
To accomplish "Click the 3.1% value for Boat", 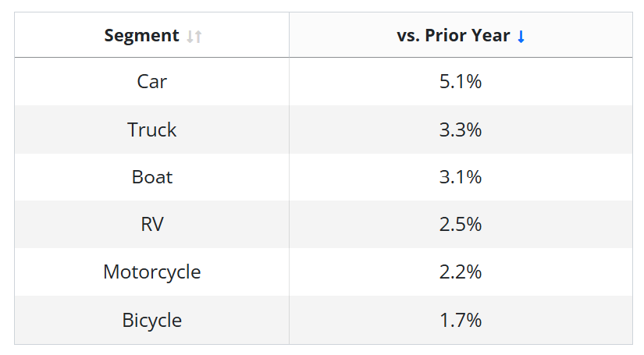I will click(461, 177).
